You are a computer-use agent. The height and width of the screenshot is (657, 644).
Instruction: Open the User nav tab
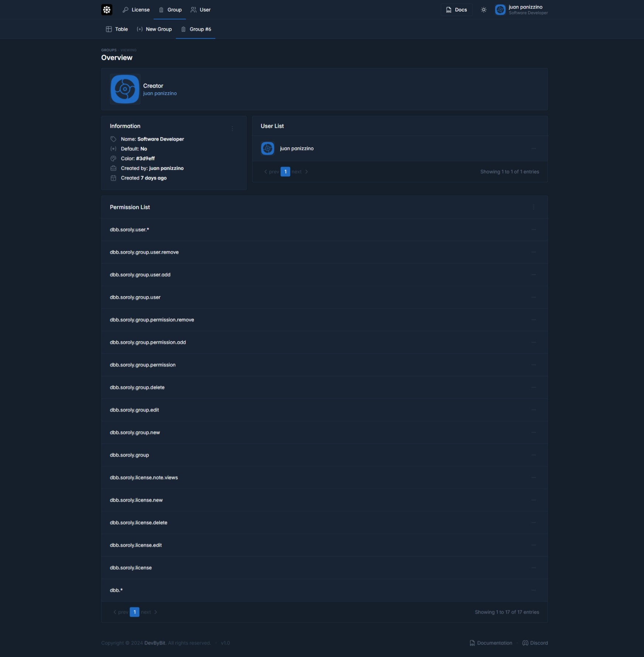(x=201, y=10)
